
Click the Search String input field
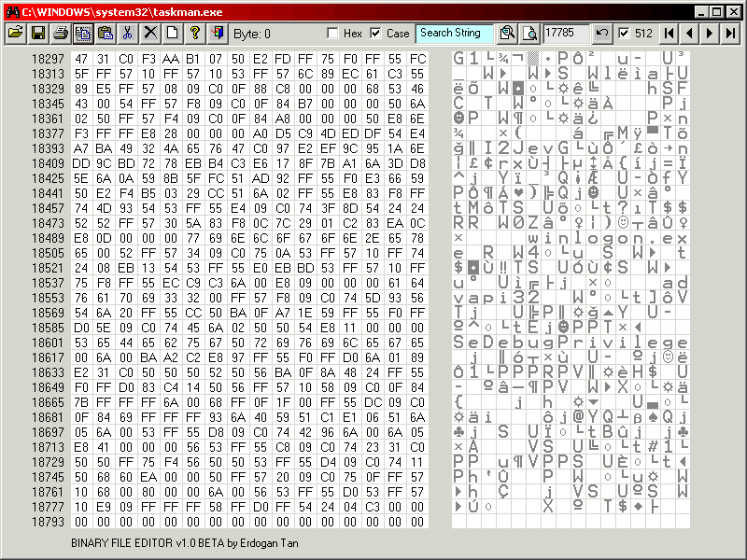455,33
